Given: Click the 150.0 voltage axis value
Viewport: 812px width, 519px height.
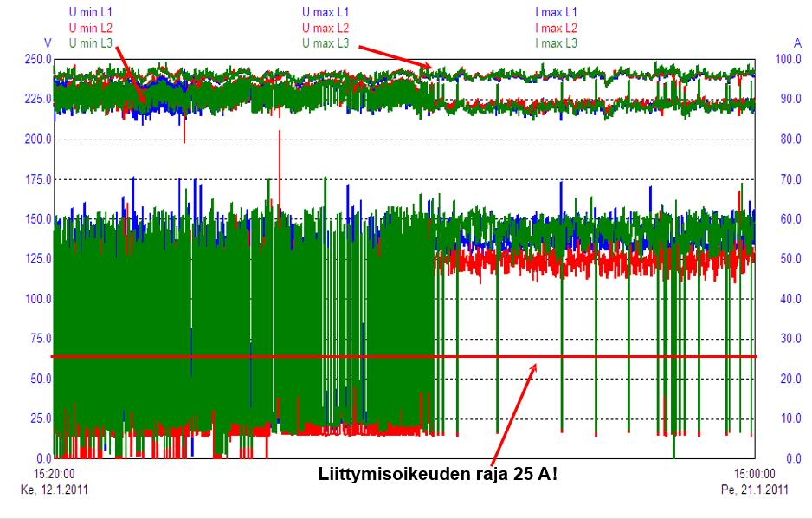Looking at the screenshot, I should [38, 219].
